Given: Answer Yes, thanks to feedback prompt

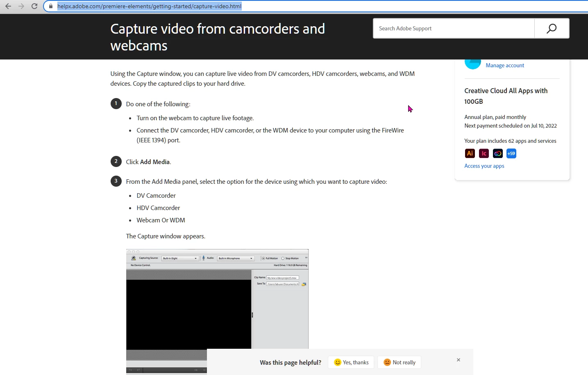Looking at the screenshot, I should pos(351,362).
